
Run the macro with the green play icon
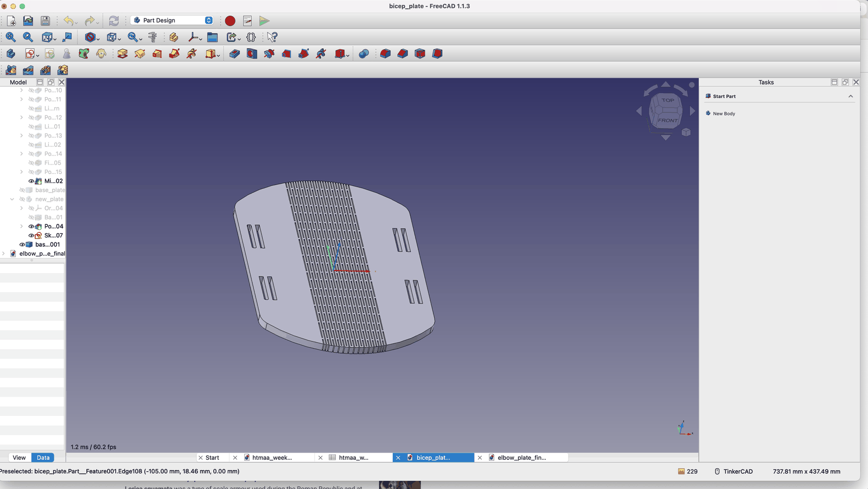click(x=264, y=21)
